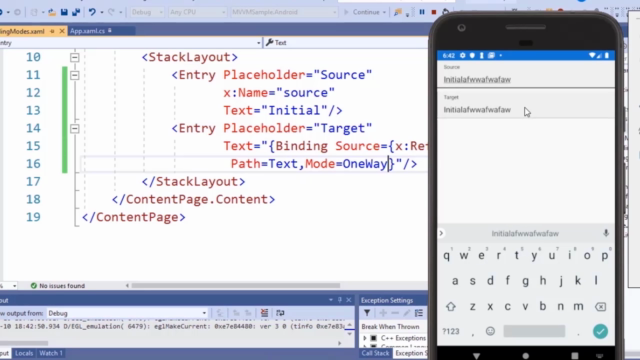Pin the Output panel with auto-hide icon
The height and width of the screenshot is (360, 640).
[x=340, y=300]
